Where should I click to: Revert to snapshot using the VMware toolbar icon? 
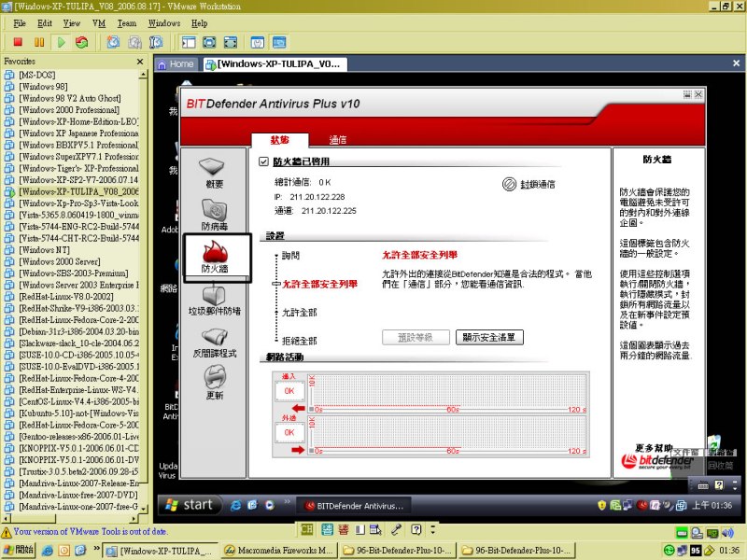[x=134, y=42]
